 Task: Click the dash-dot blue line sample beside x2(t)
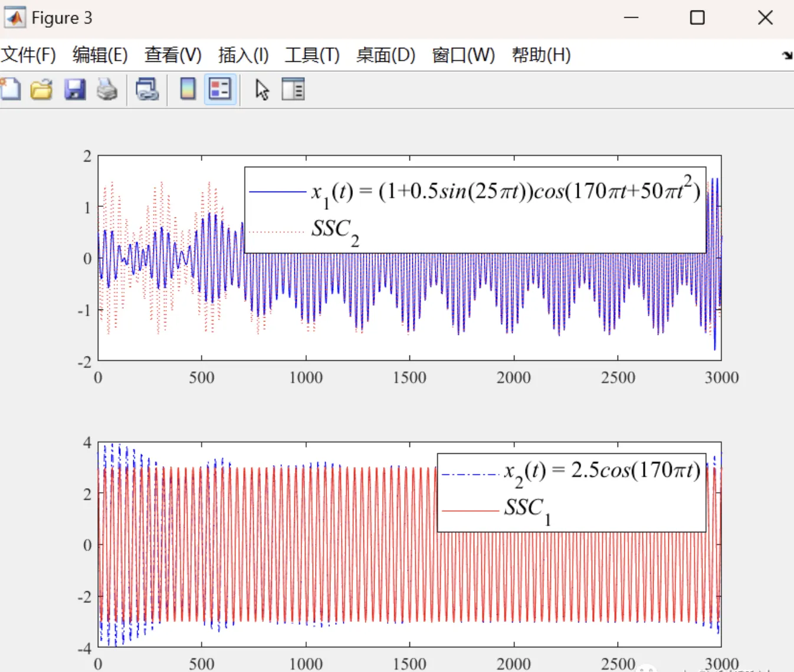point(470,475)
